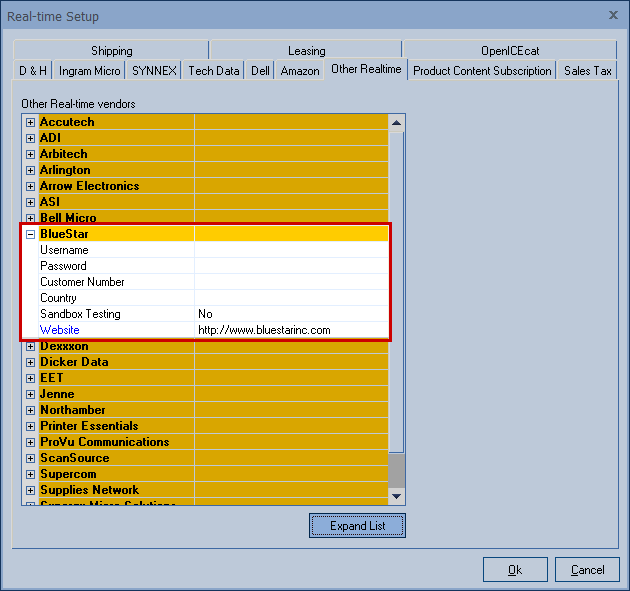Expand the Arbitech vendor row
The height and width of the screenshot is (591, 630).
click(x=31, y=154)
